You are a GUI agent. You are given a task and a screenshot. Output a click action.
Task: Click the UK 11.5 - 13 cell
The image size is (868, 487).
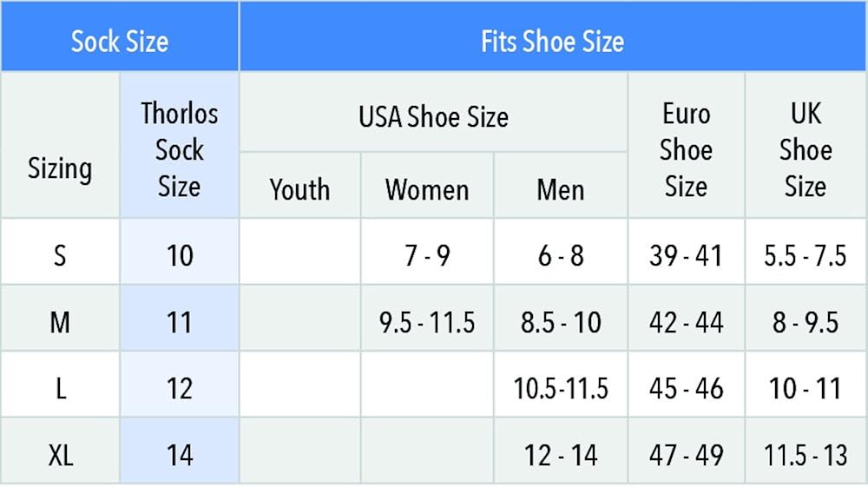coord(806,455)
